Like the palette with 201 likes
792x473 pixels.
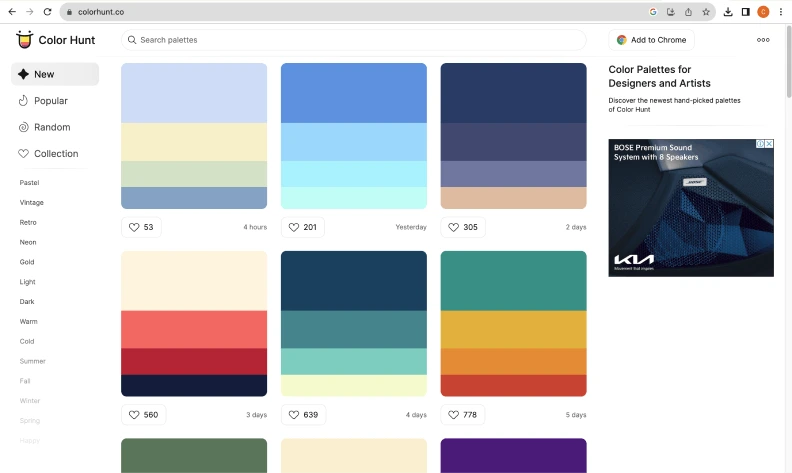pyautogui.click(x=302, y=227)
